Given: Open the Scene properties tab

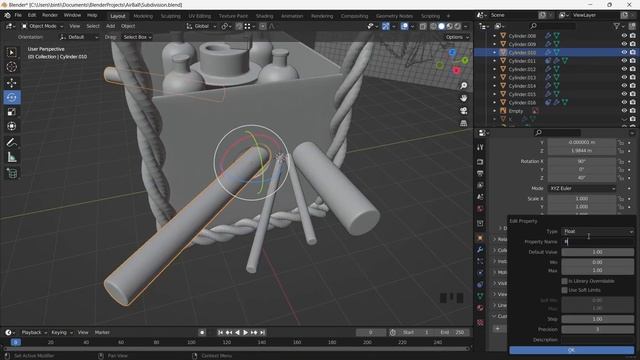Looking at the screenshot, I should 480,197.
